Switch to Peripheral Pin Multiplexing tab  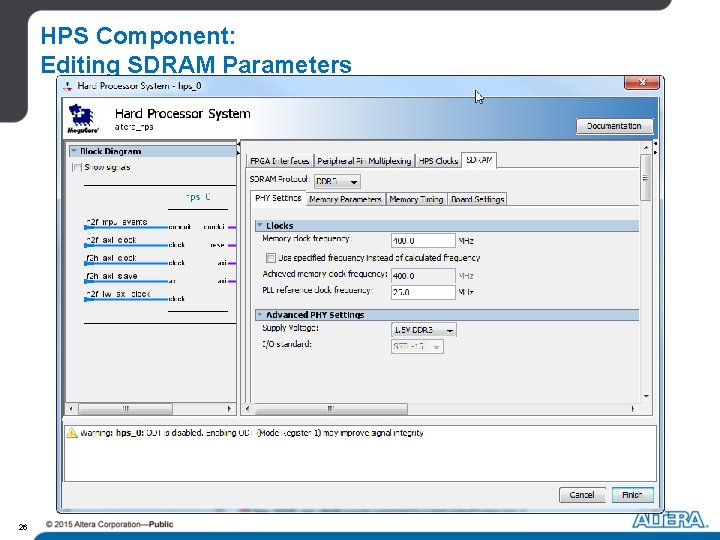pos(364,161)
